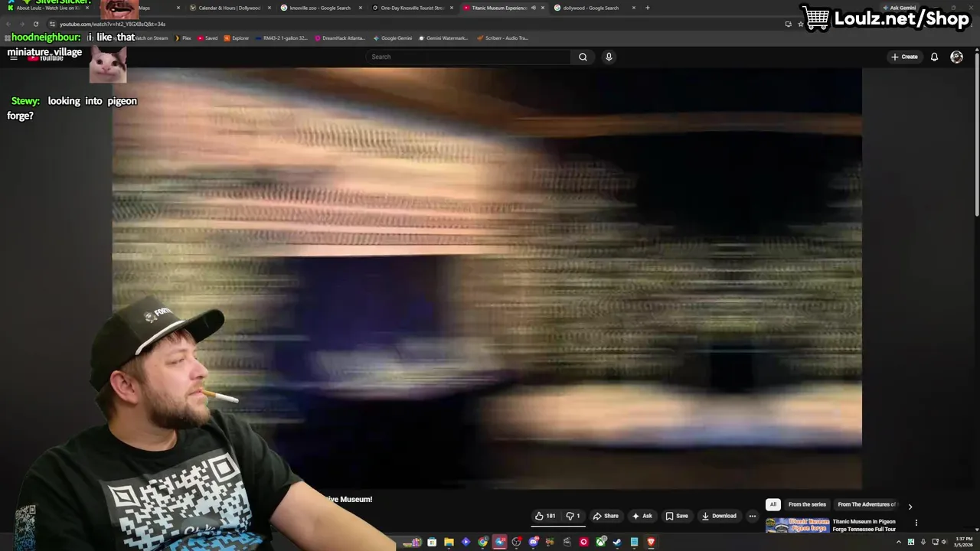Reload the page in browser toolbar
980x551 pixels.
click(35, 24)
